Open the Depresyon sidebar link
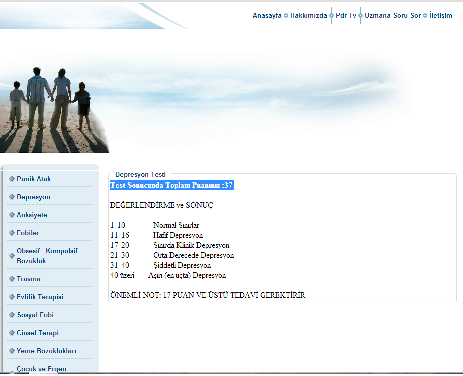Viewport: 463px width, 376px height. [33, 197]
